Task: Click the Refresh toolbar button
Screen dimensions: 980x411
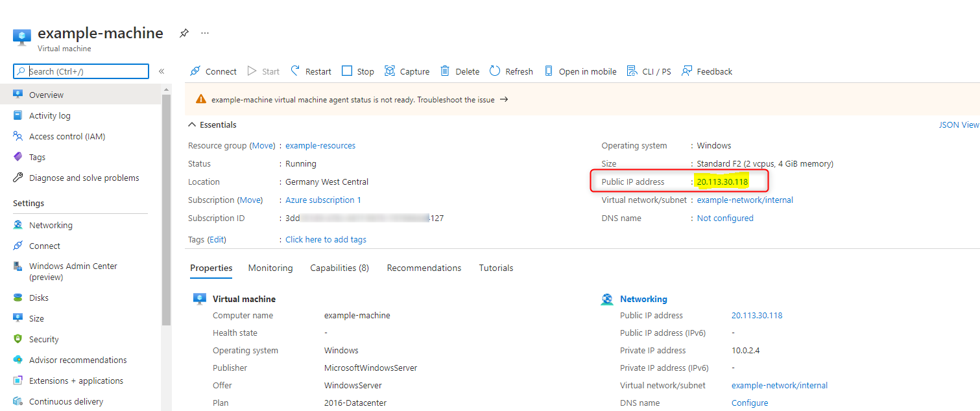Action: 511,71
